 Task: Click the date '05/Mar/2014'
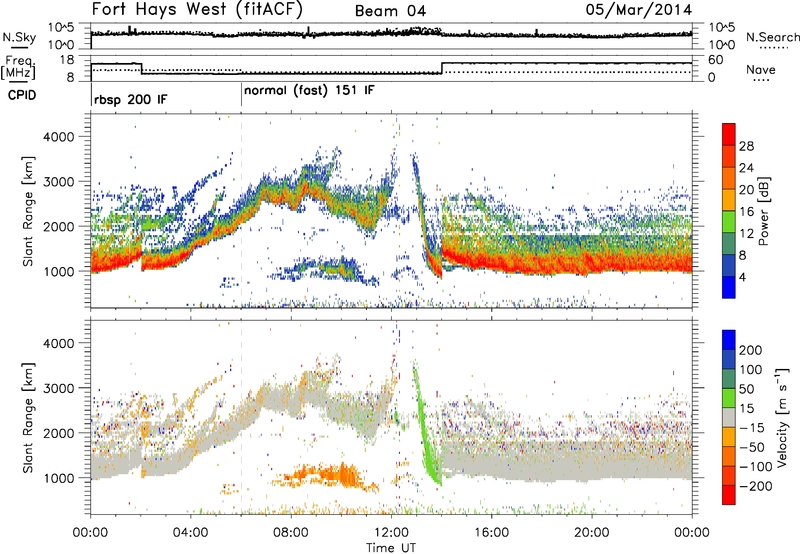(638, 10)
